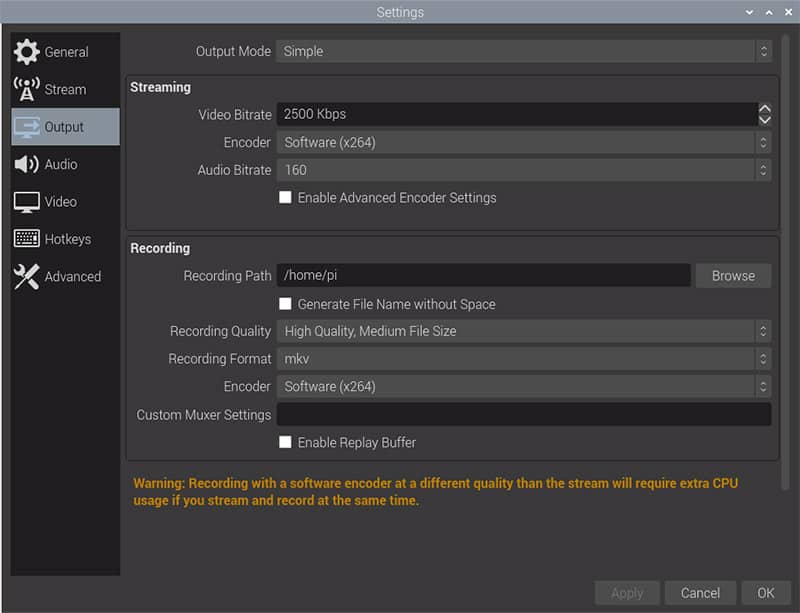Screen dimensions: 800x613
Task: Click the Recording section heading
Action: pos(160,248)
